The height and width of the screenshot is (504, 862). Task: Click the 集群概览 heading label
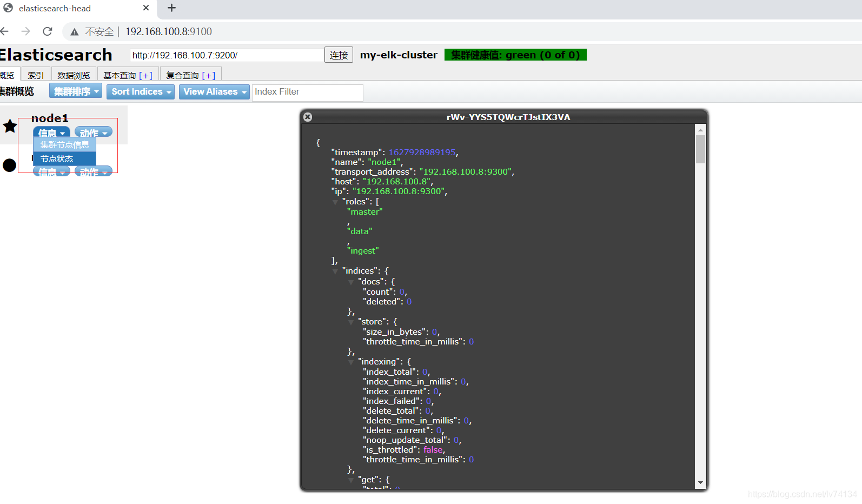click(17, 91)
